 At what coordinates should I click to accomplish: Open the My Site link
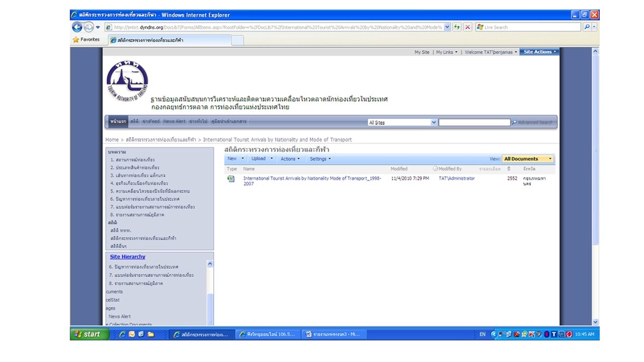(x=422, y=52)
